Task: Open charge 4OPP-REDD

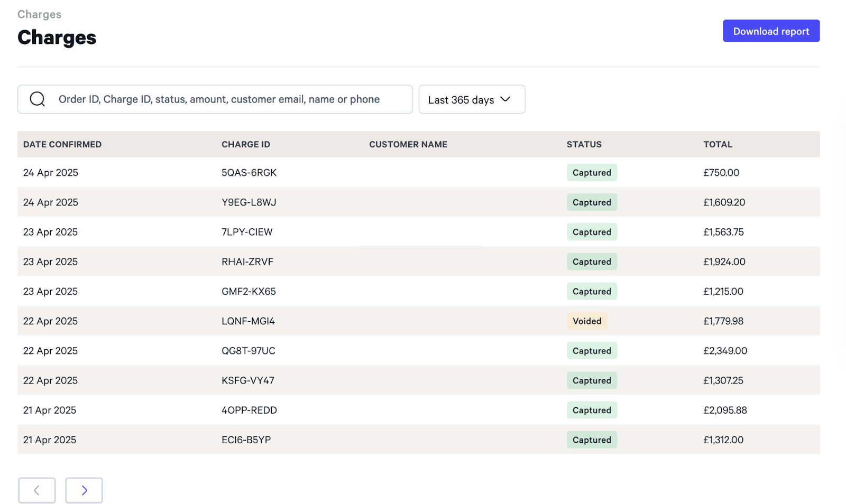Action: tap(249, 410)
